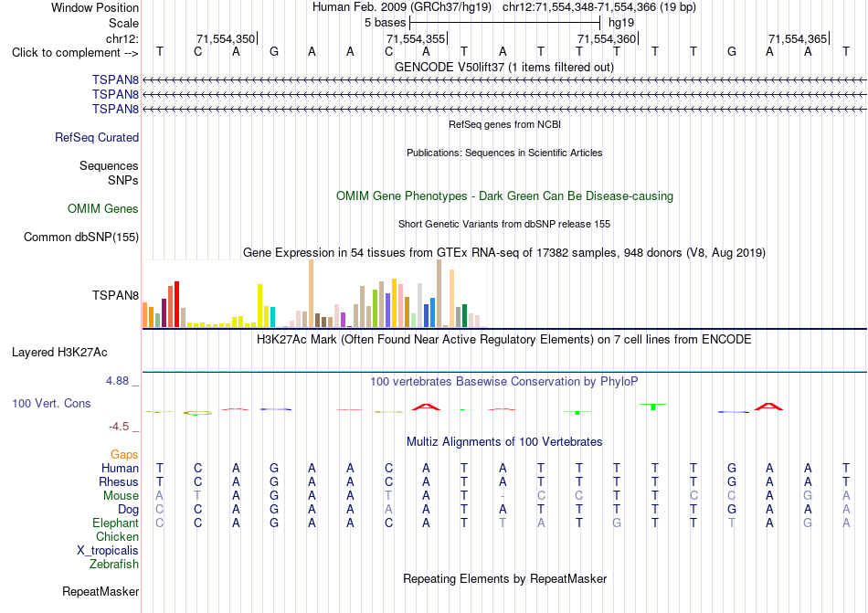Select the Elephant species label
Screen dimensions: 868x613
(116, 523)
